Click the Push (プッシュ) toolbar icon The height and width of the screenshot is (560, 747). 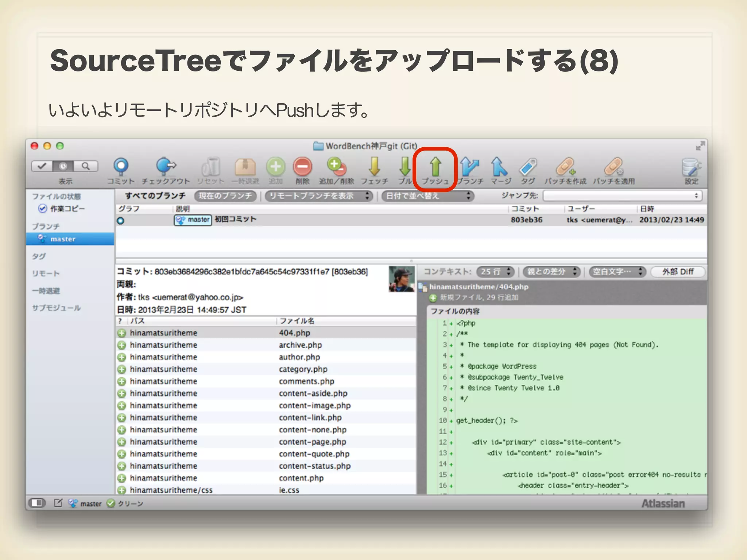[x=435, y=167]
